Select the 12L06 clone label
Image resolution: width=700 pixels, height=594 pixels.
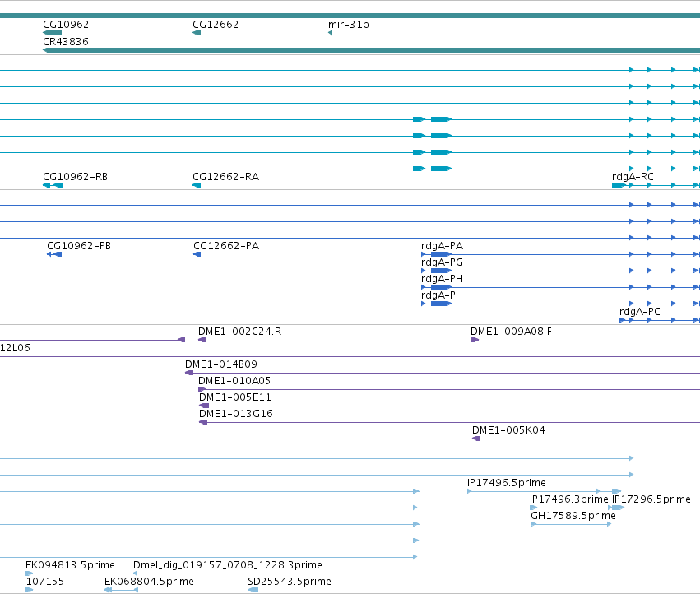coord(15,348)
